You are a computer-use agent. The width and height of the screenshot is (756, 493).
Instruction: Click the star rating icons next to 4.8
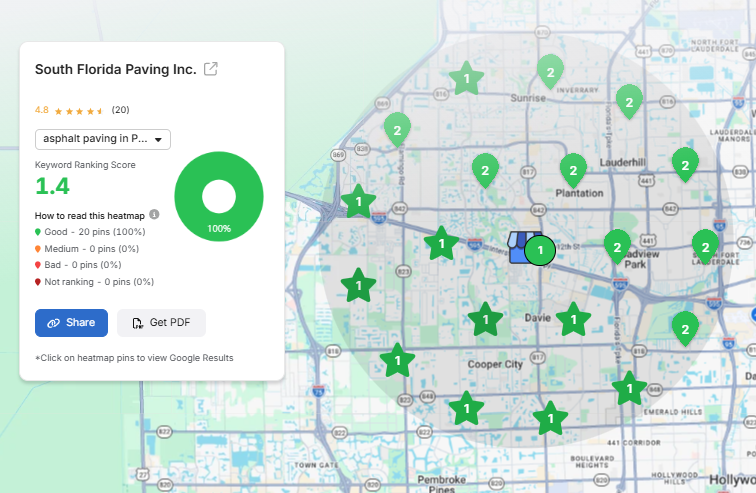79,111
